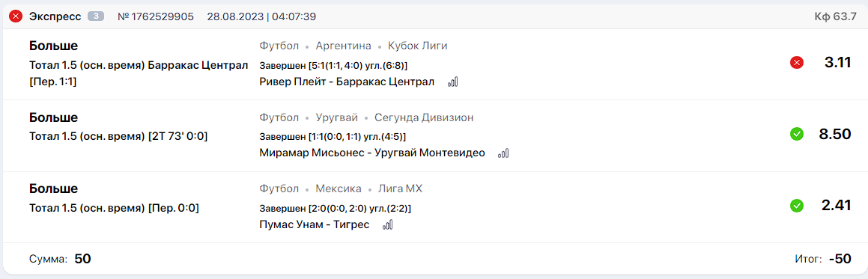The height and width of the screenshot is (279, 868).
Task: Click red cross status next to 3.11
Action: [x=797, y=62]
